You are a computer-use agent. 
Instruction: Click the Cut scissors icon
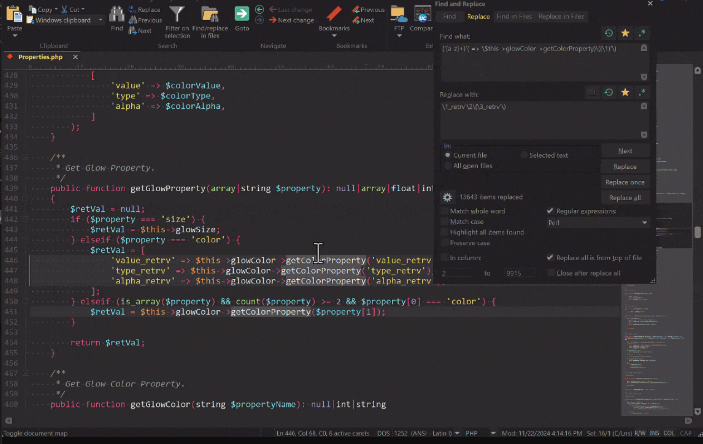click(x=65, y=9)
